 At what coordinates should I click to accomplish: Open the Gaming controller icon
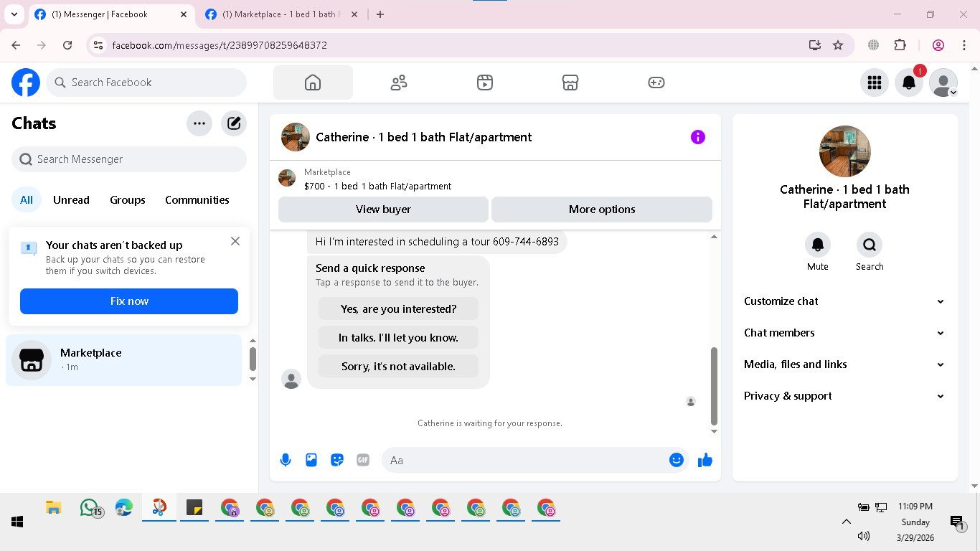click(656, 83)
